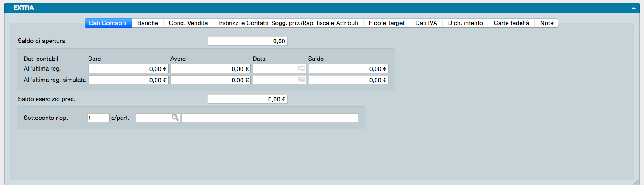Click Avere field for All'ultima reg. simulata
This screenshot has height=185, width=644.
coord(210,80)
